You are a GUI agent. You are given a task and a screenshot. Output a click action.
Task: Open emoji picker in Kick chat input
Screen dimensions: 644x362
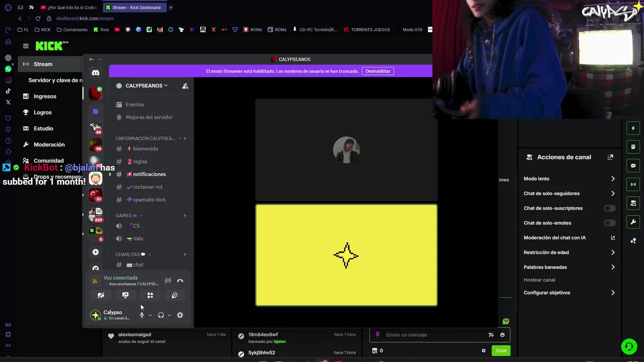(x=502, y=335)
